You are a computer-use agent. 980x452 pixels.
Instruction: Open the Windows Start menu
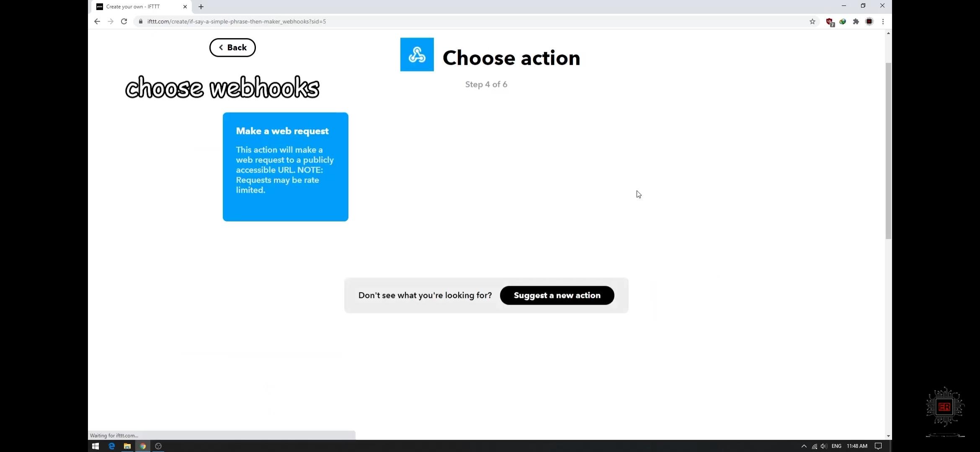[95, 446]
